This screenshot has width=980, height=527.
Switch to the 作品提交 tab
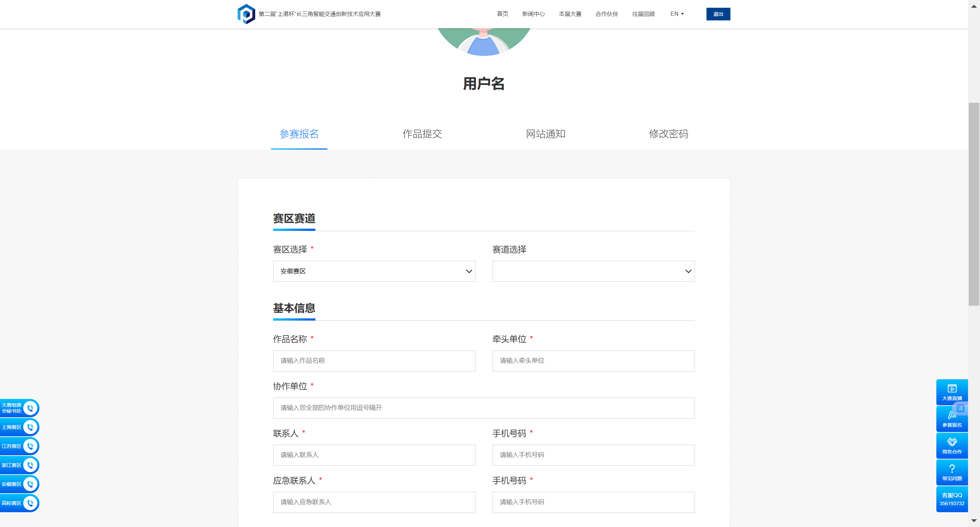click(x=422, y=134)
